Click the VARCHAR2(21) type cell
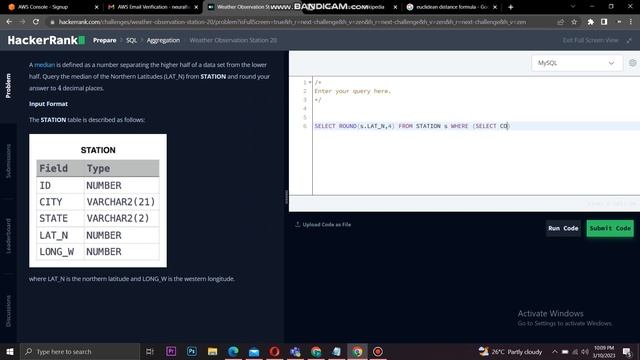 (x=121, y=202)
